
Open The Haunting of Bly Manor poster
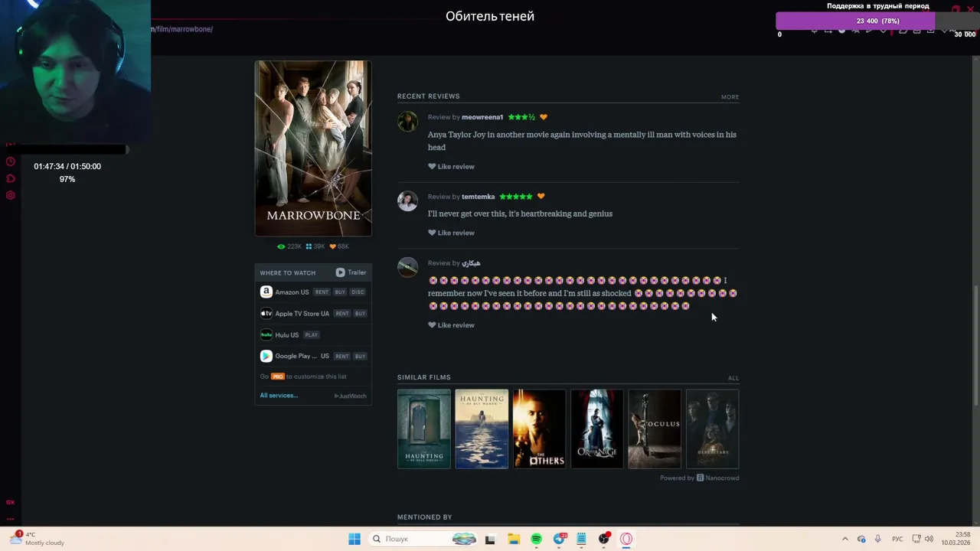tap(482, 429)
